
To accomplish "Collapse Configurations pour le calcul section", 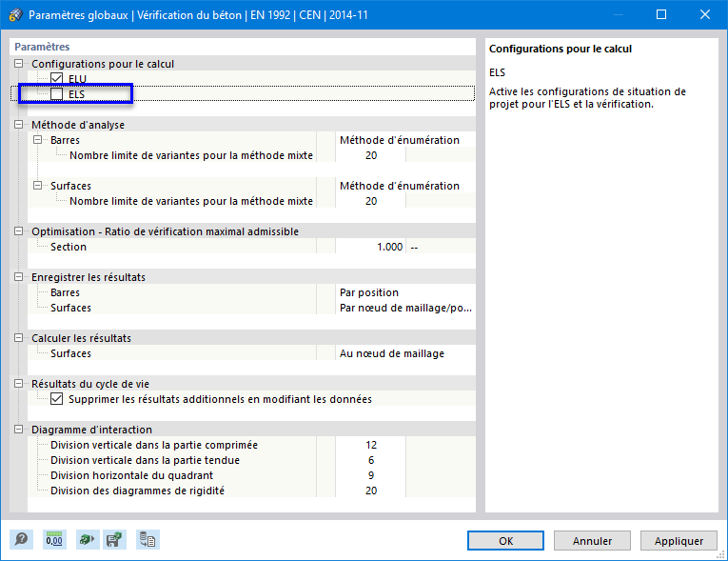I will [x=19, y=63].
